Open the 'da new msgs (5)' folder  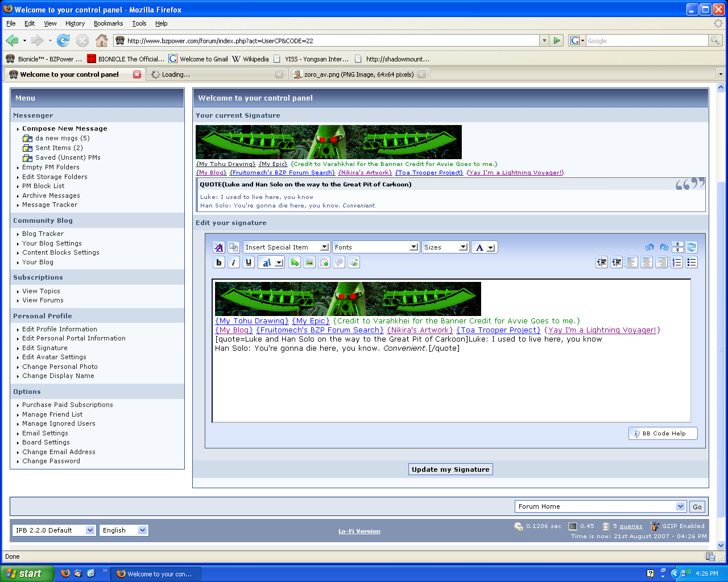pyautogui.click(x=62, y=138)
